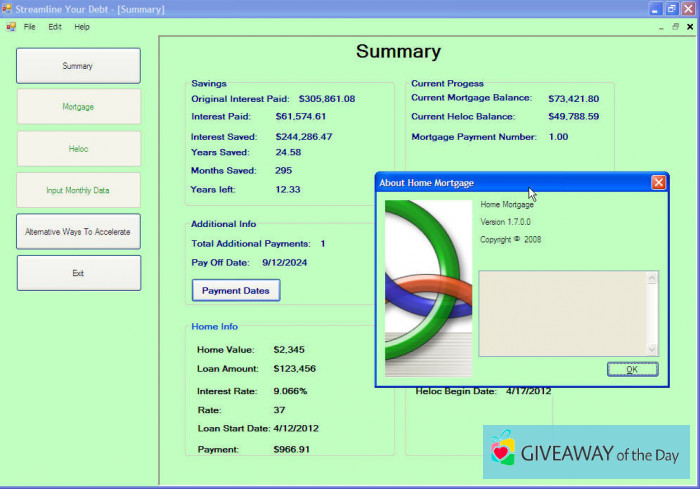700x489 pixels.
Task: Close the About Home Mortgage dialog
Action: click(x=658, y=183)
